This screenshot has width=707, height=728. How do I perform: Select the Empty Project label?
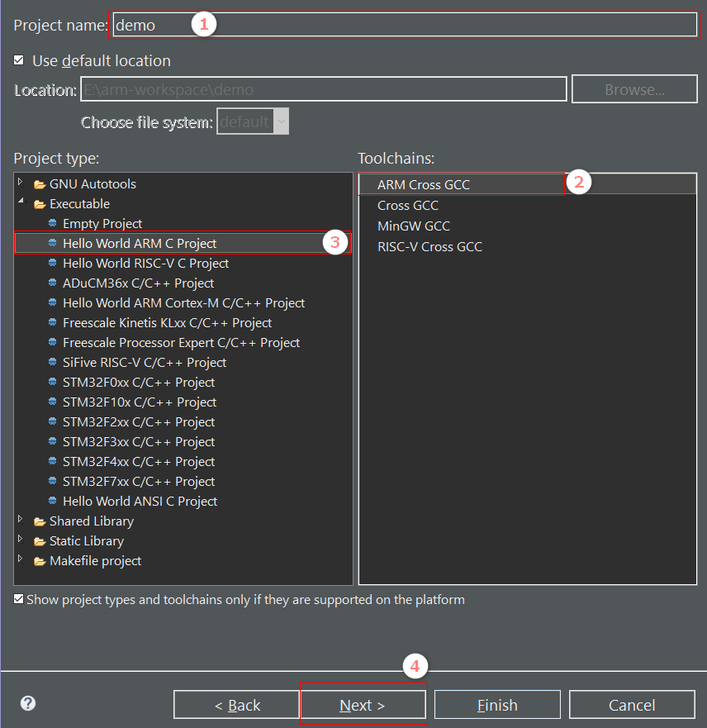pos(102,224)
